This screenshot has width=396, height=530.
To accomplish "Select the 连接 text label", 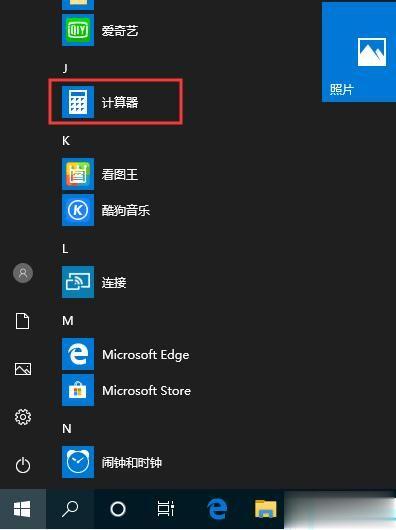I will pos(114,282).
